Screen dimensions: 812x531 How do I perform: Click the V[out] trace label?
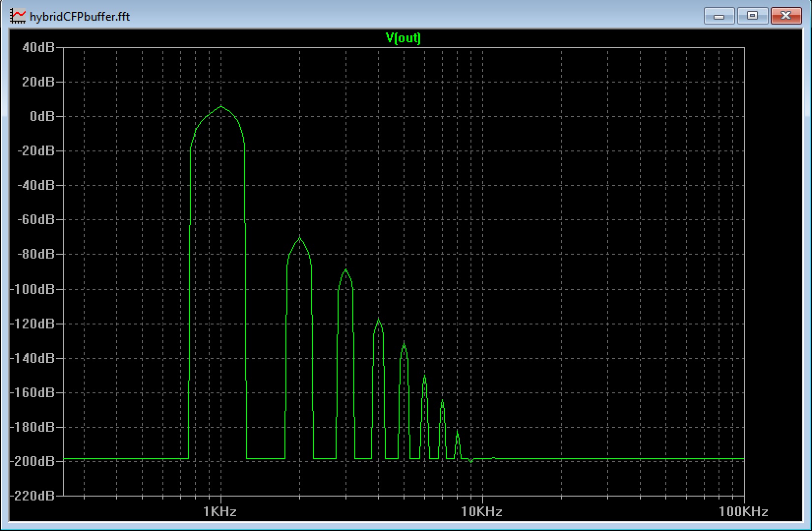pyautogui.click(x=403, y=38)
